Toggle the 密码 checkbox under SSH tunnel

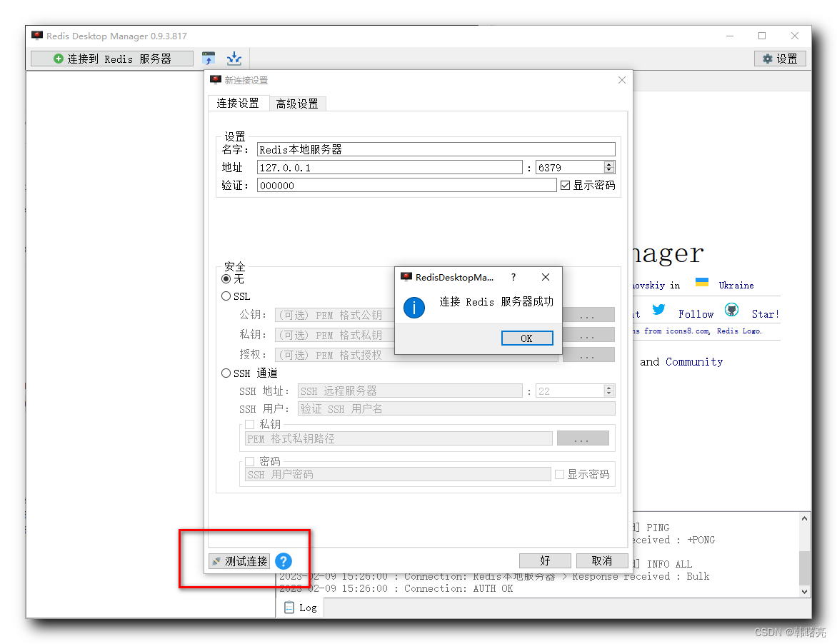249,461
